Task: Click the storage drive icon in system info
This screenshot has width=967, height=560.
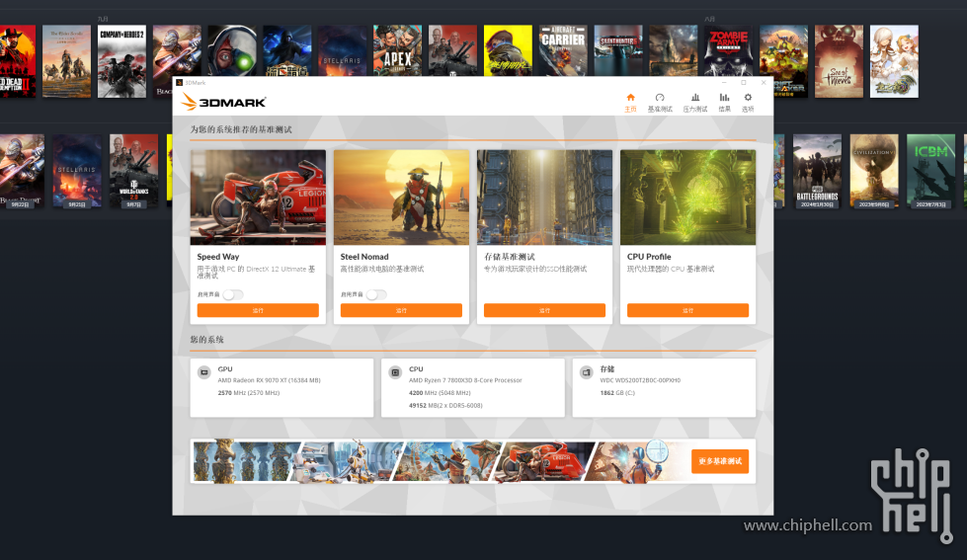Action: coord(586,373)
